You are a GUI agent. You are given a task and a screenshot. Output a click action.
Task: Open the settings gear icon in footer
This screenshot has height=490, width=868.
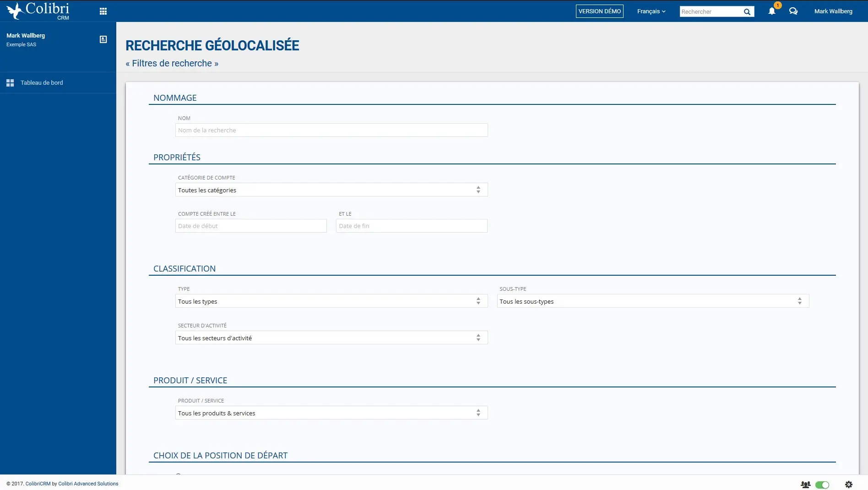click(x=848, y=485)
